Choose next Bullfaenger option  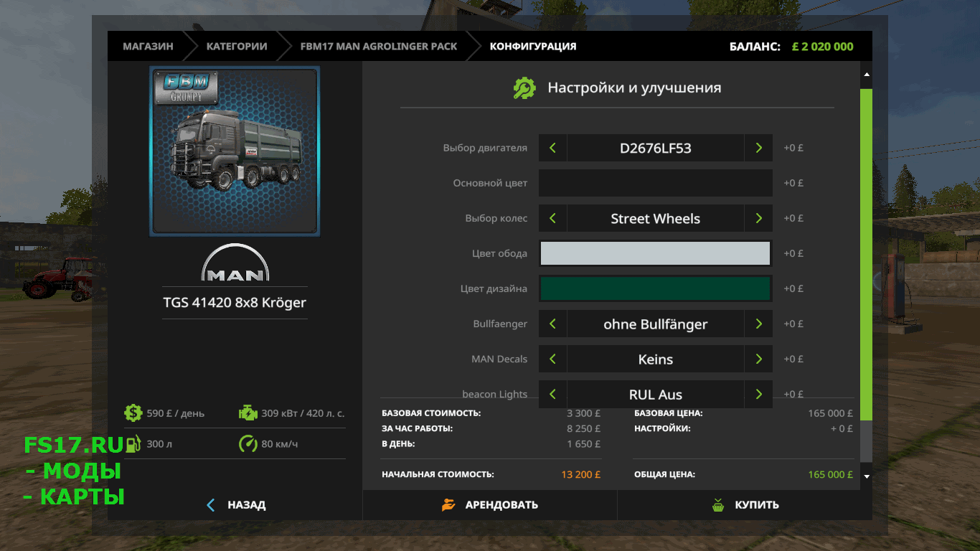(x=758, y=324)
